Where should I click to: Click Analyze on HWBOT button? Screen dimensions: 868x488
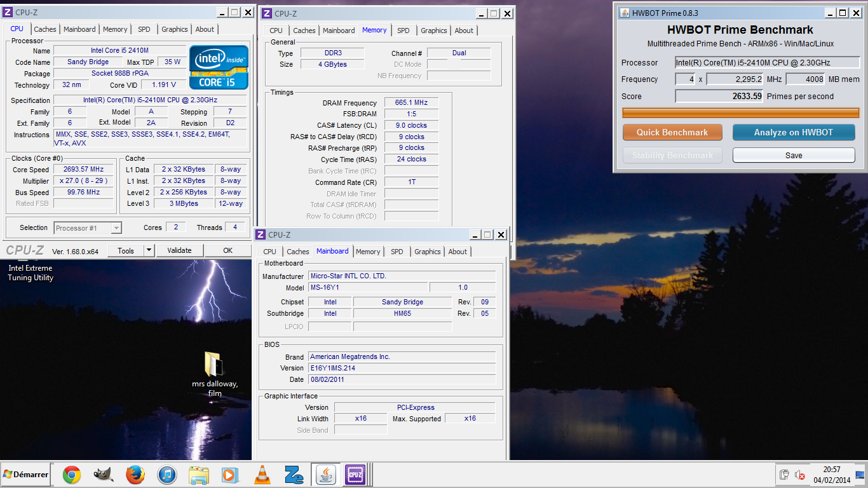tap(794, 132)
